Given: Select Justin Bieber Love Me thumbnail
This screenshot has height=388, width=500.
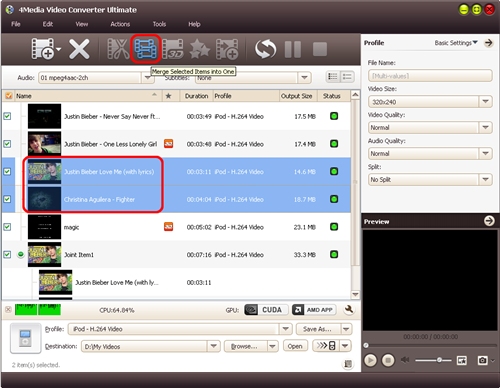Looking at the screenshot, I should (x=44, y=171).
